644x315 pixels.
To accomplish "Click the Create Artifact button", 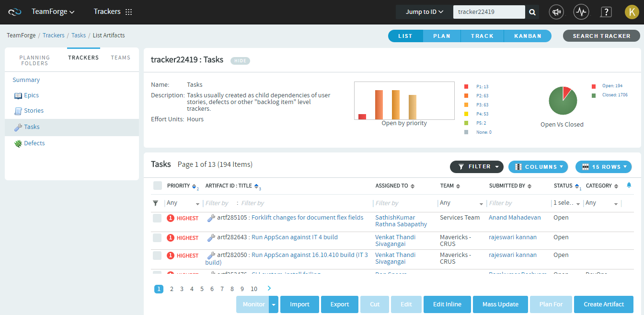I will (604, 304).
